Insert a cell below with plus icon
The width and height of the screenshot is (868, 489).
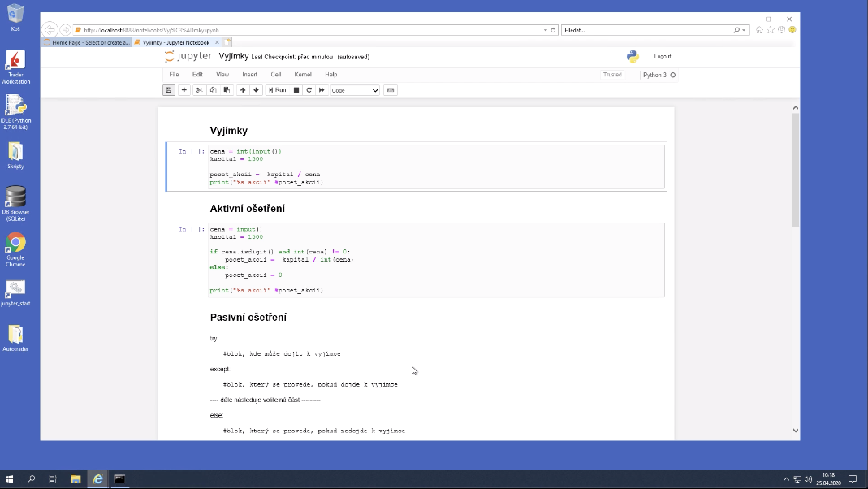(184, 90)
